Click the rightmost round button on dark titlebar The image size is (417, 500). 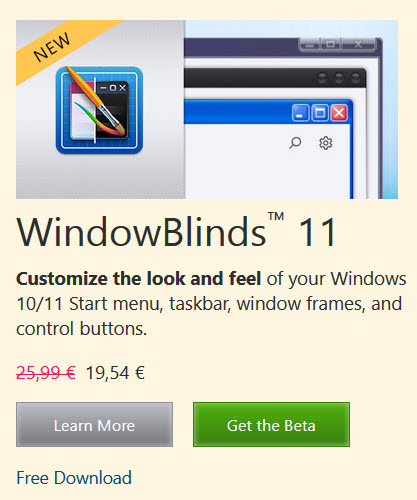click(x=356, y=77)
